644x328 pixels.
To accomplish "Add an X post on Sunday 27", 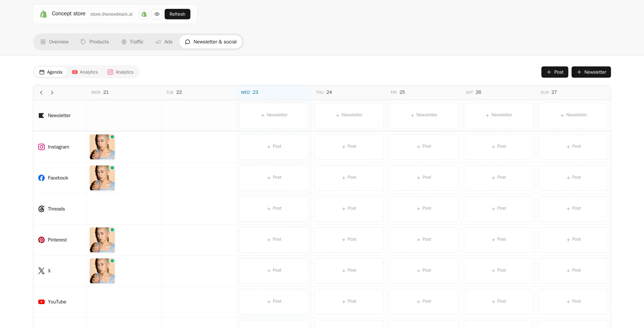I will coord(573,271).
